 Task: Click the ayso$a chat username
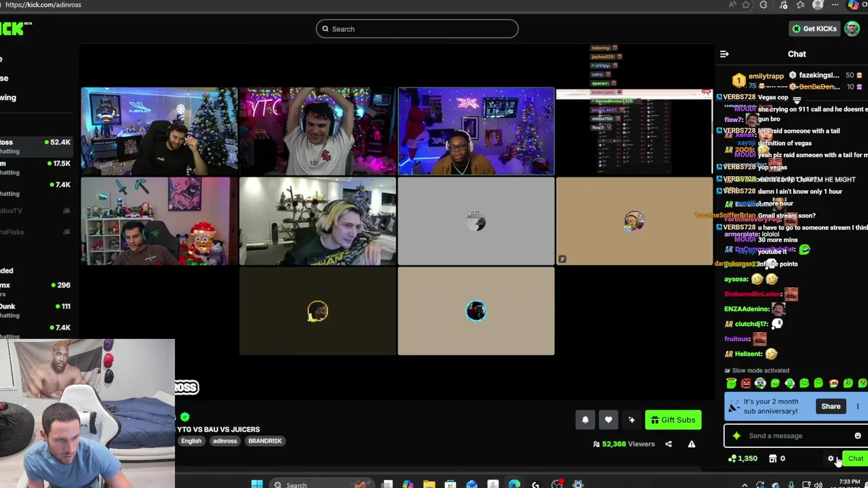(x=735, y=279)
